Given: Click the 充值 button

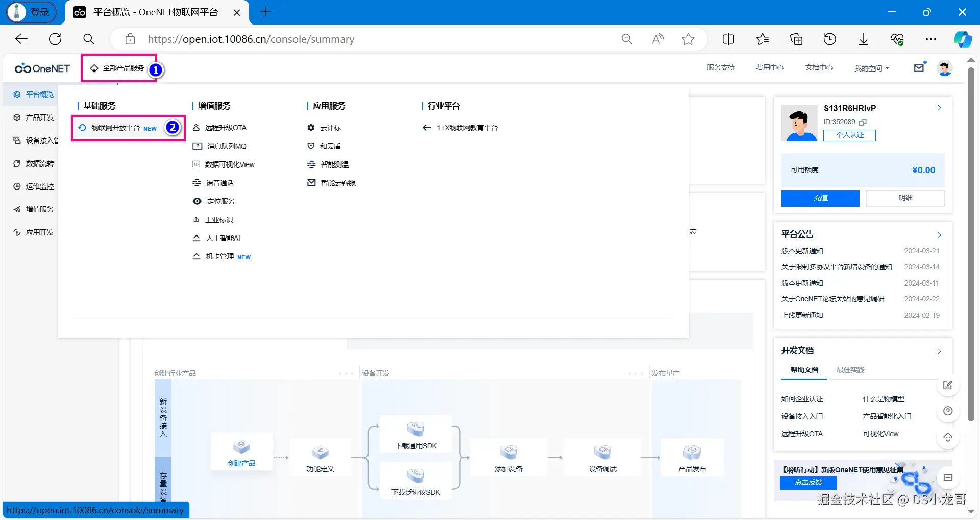Looking at the screenshot, I should (820, 198).
